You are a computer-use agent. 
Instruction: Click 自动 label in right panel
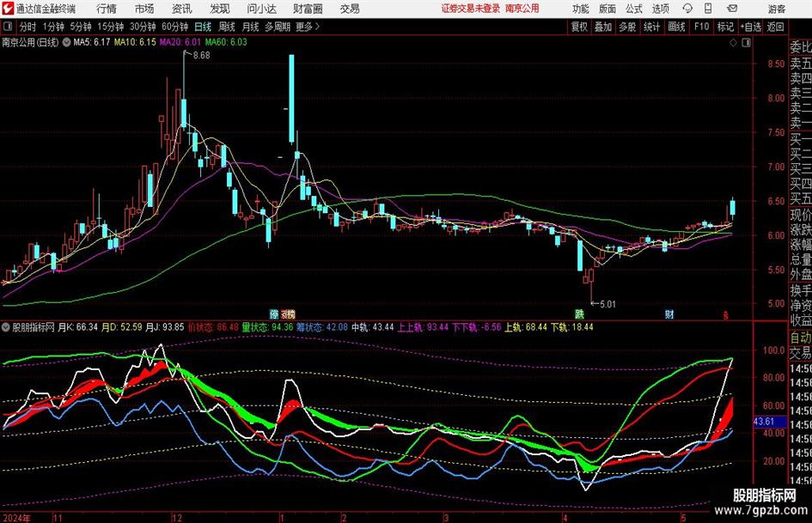click(x=801, y=338)
